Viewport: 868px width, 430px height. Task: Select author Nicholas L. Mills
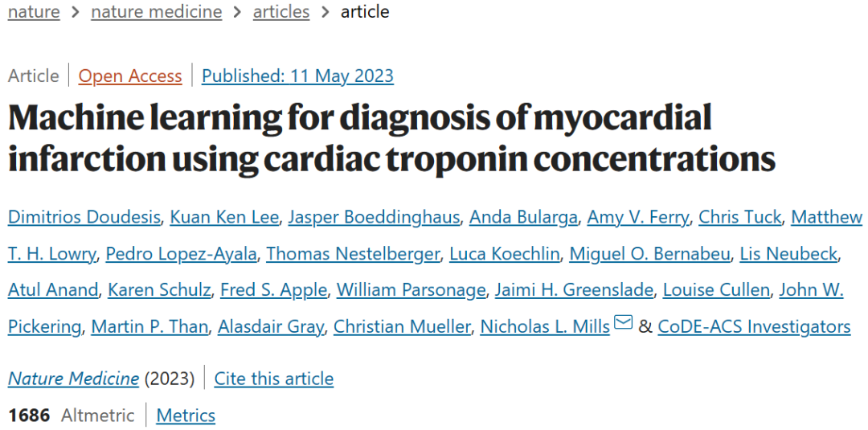pos(545,327)
